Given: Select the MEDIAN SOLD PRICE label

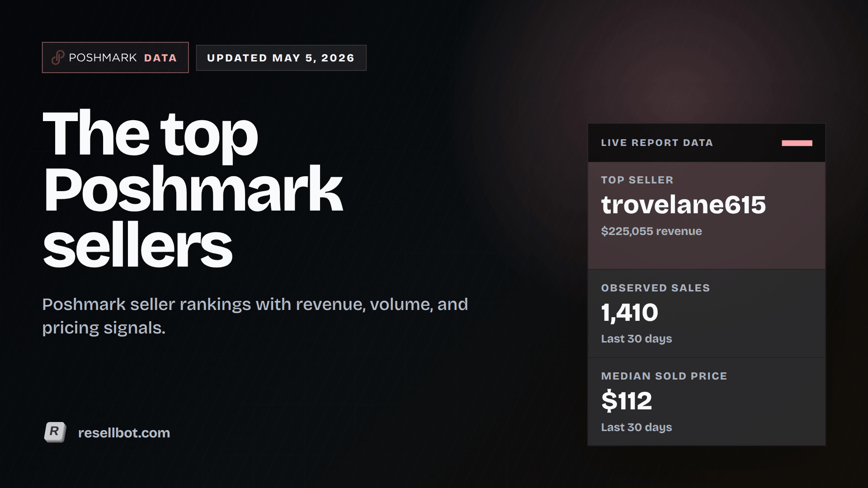Looking at the screenshot, I should click(664, 376).
